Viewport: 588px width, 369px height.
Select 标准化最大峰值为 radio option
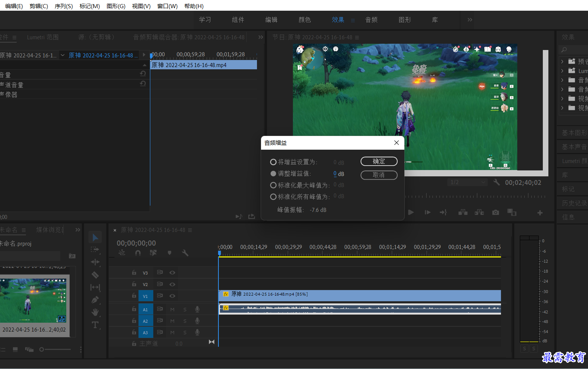[273, 185]
